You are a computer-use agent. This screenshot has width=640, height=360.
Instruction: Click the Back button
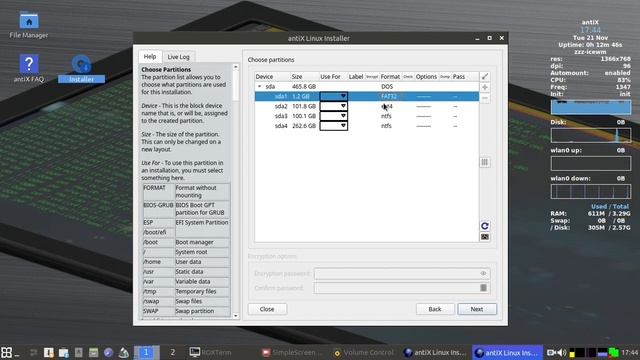pos(435,309)
